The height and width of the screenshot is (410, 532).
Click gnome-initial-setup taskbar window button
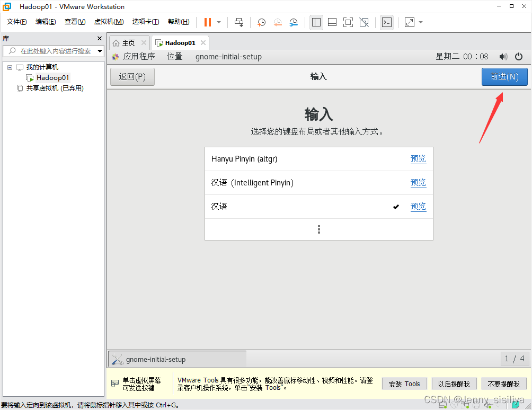(x=178, y=359)
